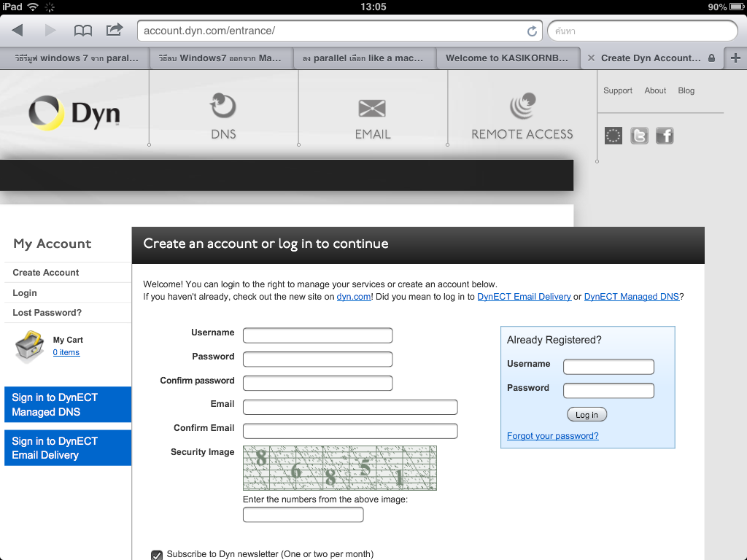The width and height of the screenshot is (747, 560).
Task: Click the My Cart basket icon
Action: click(x=29, y=346)
